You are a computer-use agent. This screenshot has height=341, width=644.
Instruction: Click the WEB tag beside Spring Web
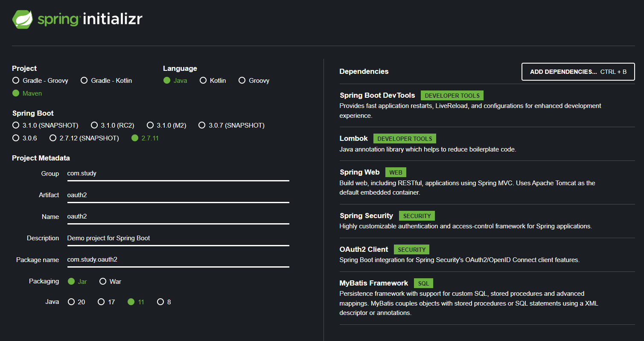click(396, 172)
